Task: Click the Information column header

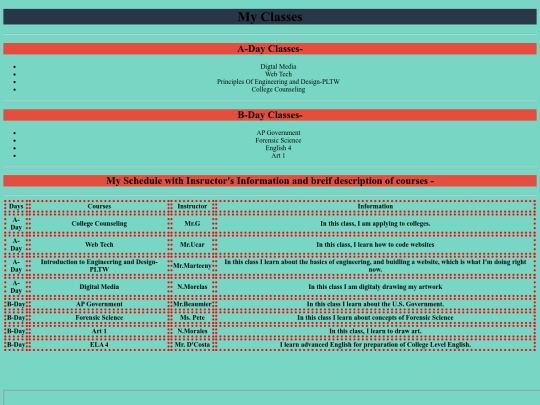Action: click(375, 206)
